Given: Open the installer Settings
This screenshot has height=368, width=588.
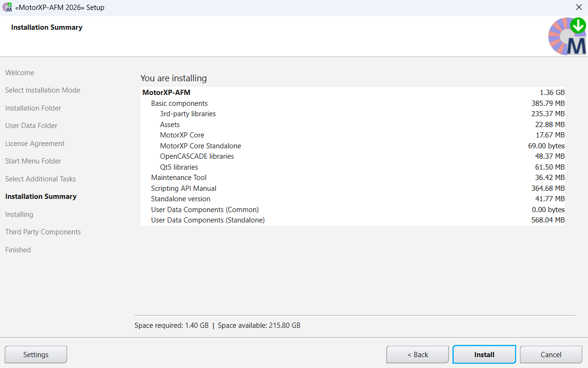Looking at the screenshot, I should [36, 354].
